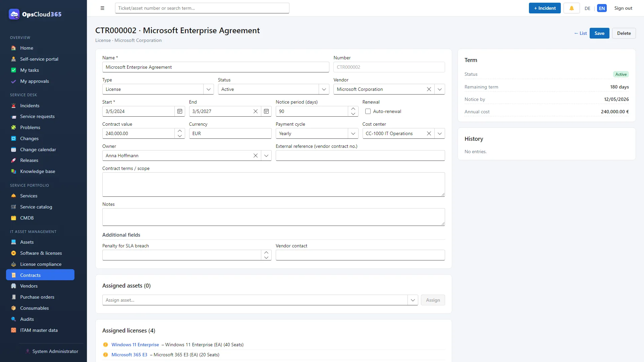644x362 pixels.
Task: Click the Service requests icon
Action: 13,116
